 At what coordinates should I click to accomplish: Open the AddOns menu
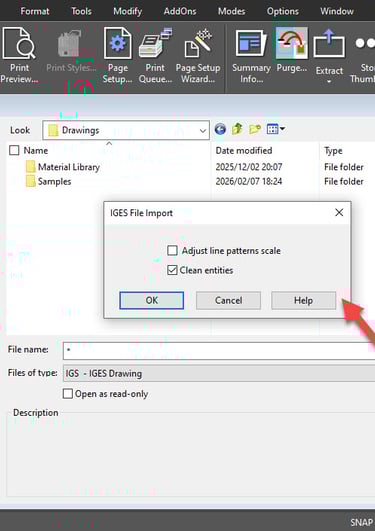pos(180,12)
